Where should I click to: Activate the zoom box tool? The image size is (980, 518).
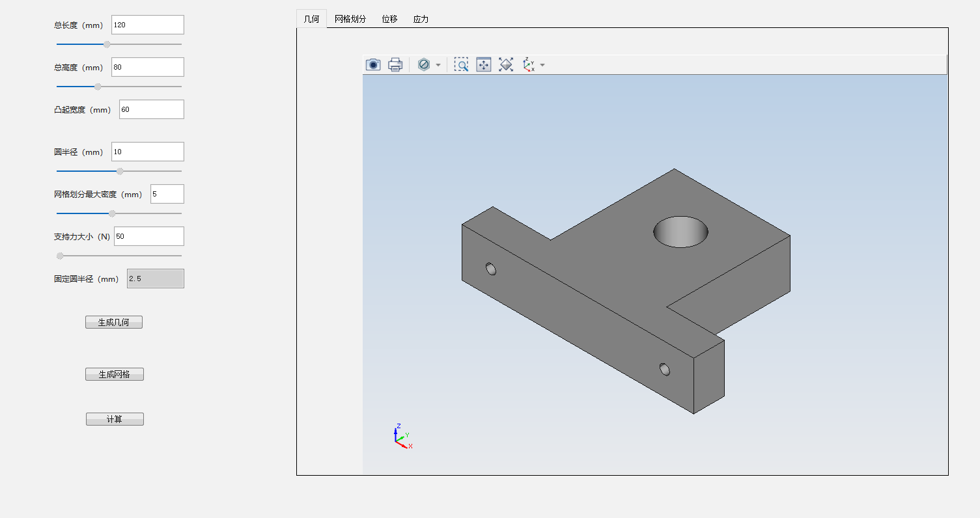coord(461,64)
